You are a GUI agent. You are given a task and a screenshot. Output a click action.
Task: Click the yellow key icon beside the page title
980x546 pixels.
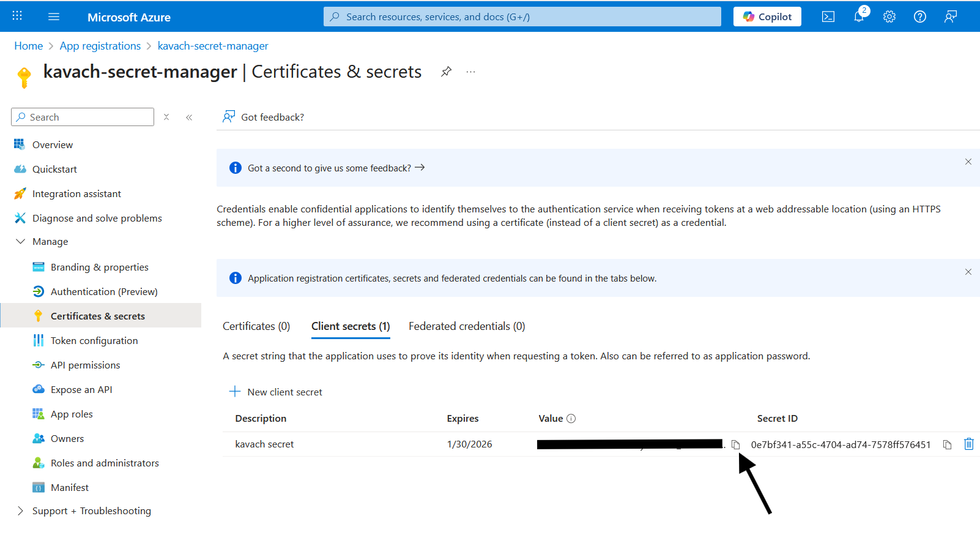coord(24,77)
